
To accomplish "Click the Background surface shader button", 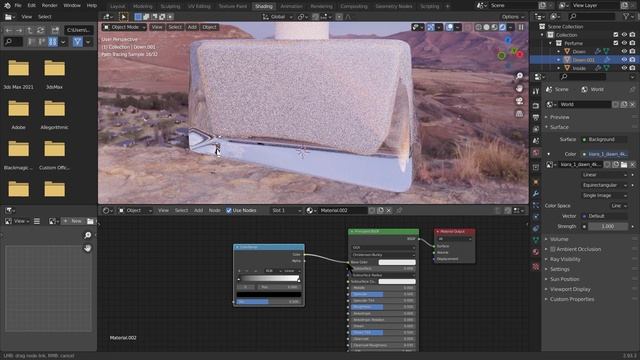I will click(604, 140).
